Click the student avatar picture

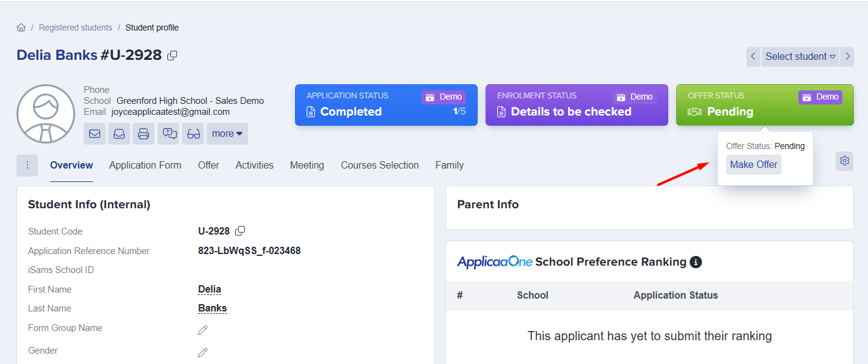pyautogui.click(x=46, y=114)
